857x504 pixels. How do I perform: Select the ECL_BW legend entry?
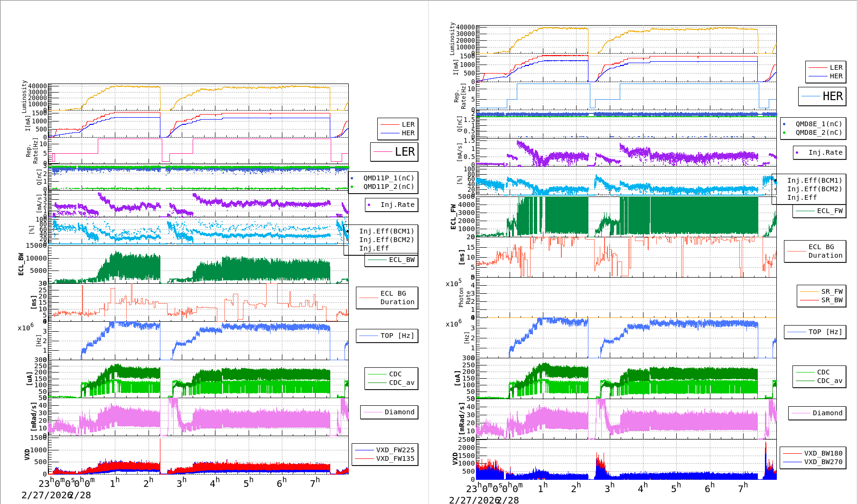[x=401, y=260]
